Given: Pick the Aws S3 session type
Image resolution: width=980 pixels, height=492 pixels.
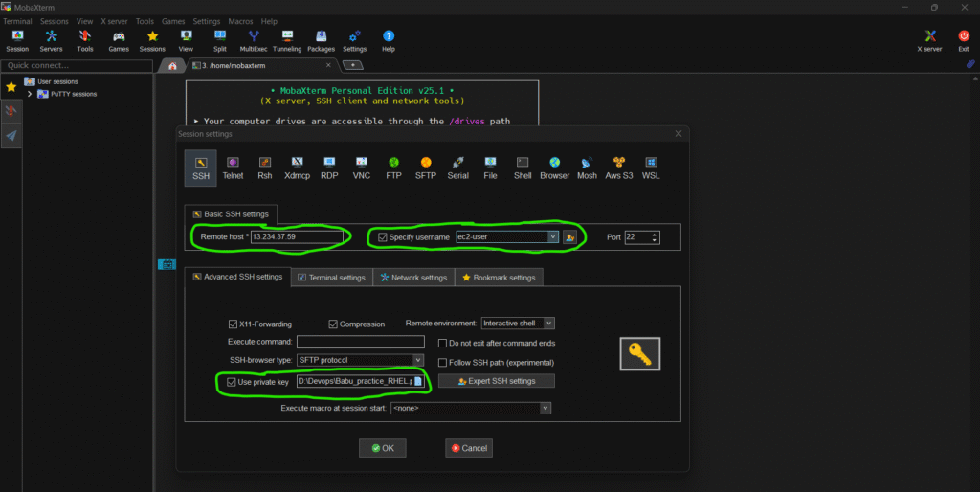Looking at the screenshot, I should pyautogui.click(x=619, y=168).
